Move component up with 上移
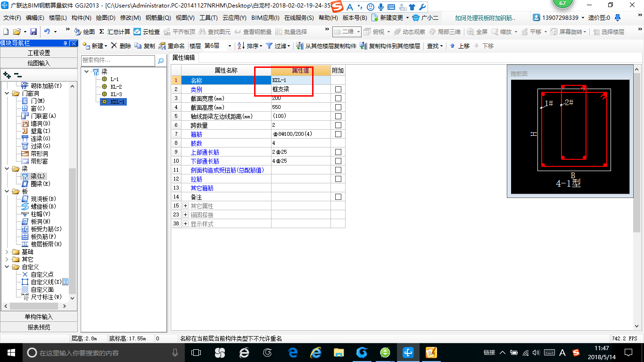 [460, 46]
